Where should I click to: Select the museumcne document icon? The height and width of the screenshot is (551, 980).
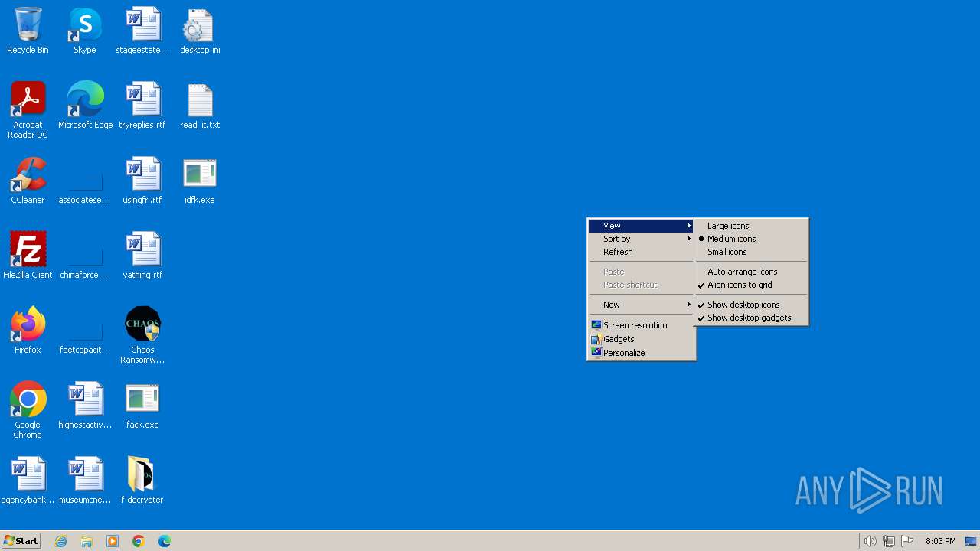click(x=85, y=481)
